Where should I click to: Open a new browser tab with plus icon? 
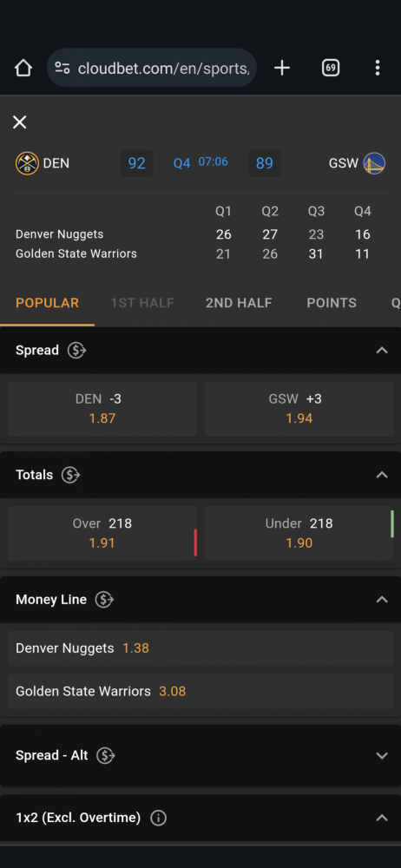(x=282, y=68)
